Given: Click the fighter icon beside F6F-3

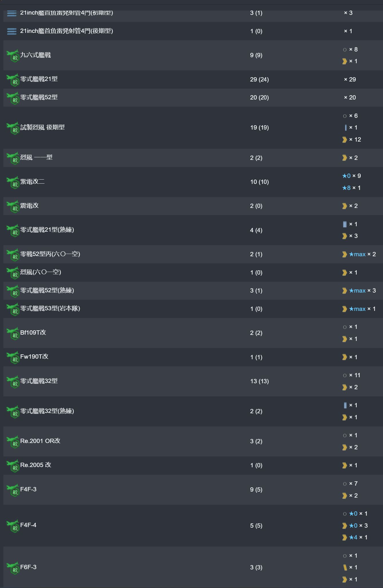Looking at the screenshot, I should point(13,568).
